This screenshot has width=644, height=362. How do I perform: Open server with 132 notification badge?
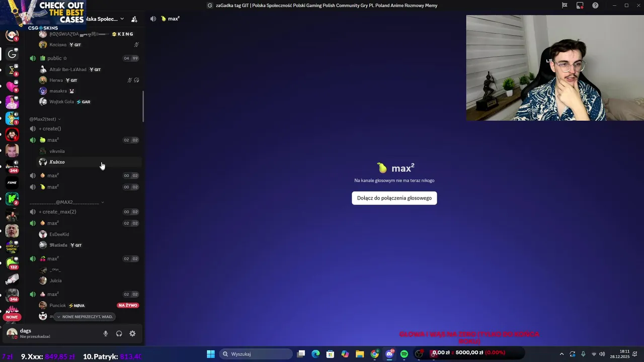pyautogui.click(x=12, y=262)
